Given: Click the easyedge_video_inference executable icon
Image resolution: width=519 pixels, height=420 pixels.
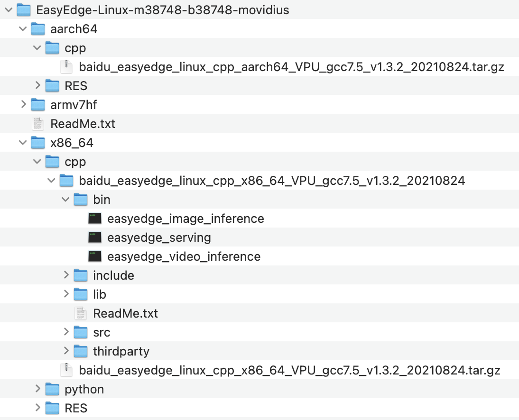Looking at the screenshot, I should (95, 256).
